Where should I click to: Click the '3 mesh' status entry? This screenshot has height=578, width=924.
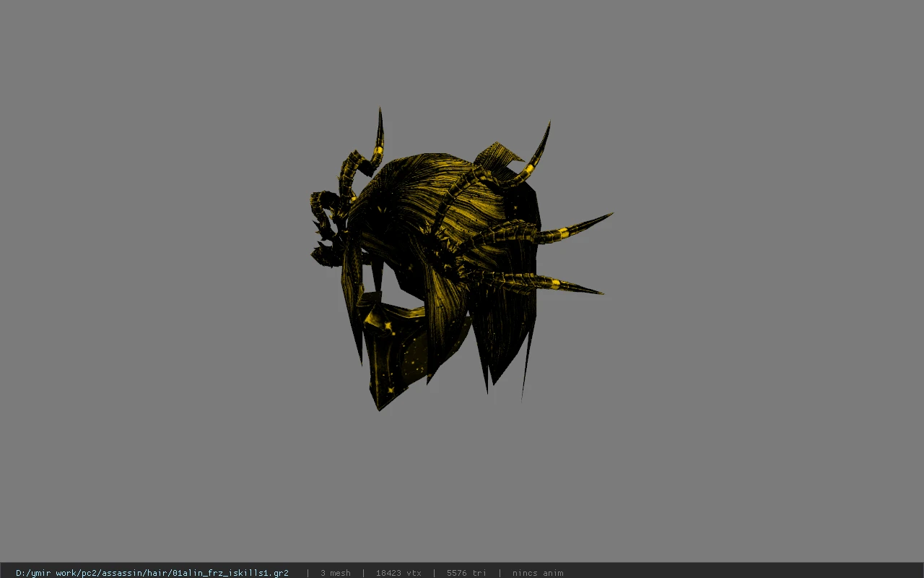336,573
